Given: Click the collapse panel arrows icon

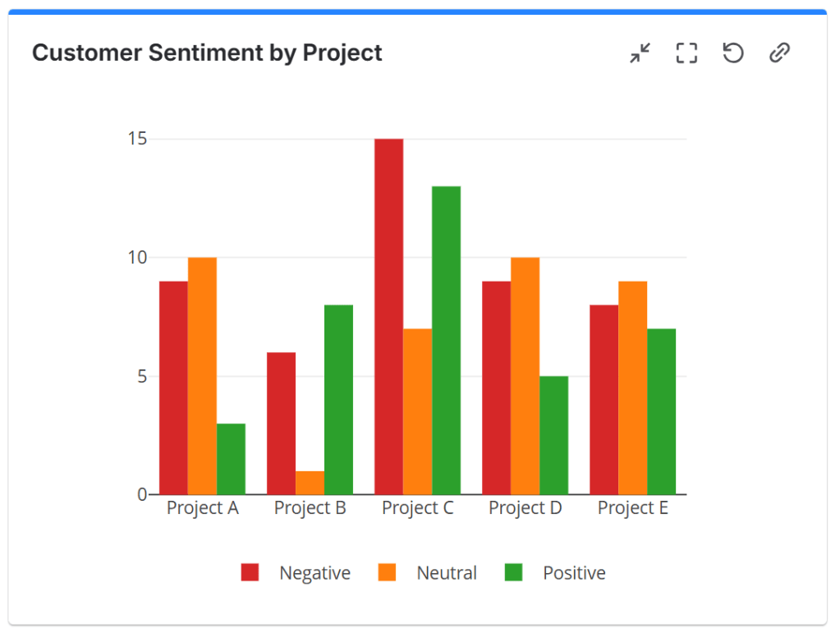Looking at the screenshot, I should [640, 53].
